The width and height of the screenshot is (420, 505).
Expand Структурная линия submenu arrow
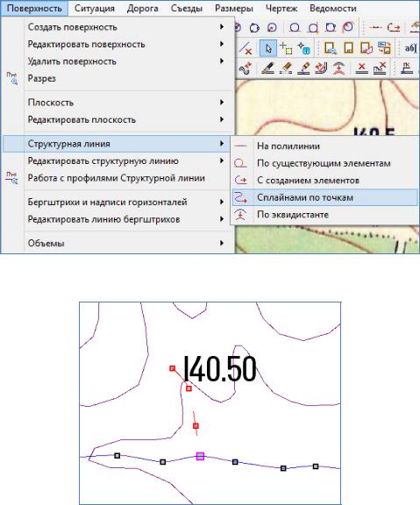(222, 144)
